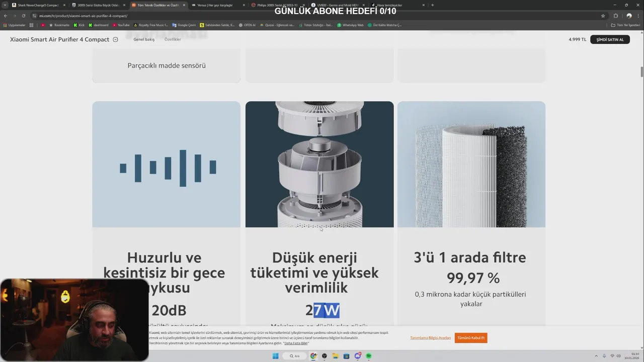Open the Microsoft Store taskbar icon
The image size is (644, 362).
[x=347, y=356]
